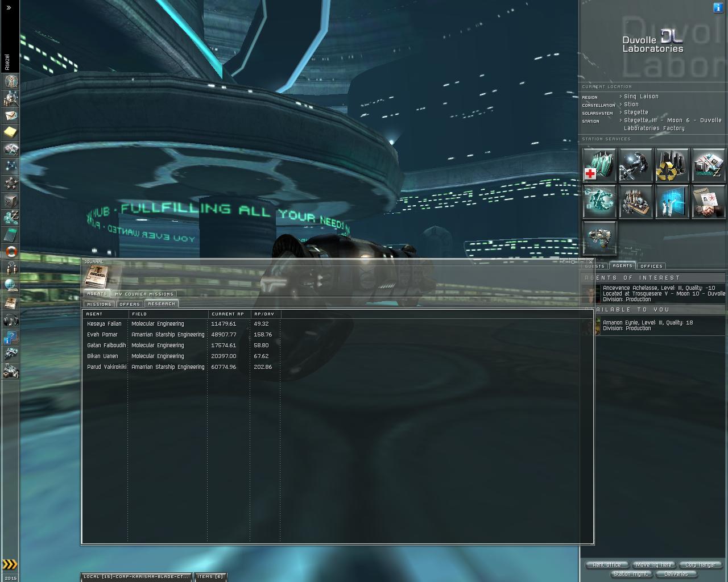Open People & Places magnifier icon
The width and height of the screenshot is (728, 582).
coord(11,98)
